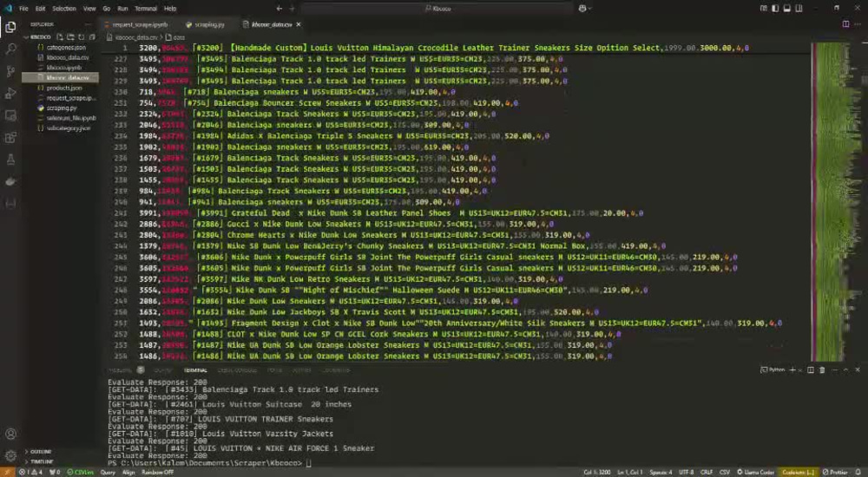Open the Search view in activity bar
The height and width of the screenshot is (477, 868).
[x=10, y=49]
